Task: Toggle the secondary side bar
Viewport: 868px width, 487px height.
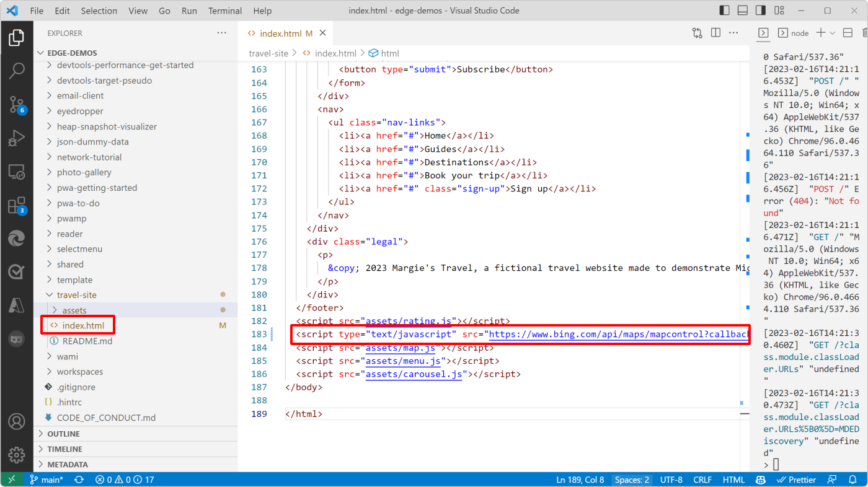Action: point(760,10)
